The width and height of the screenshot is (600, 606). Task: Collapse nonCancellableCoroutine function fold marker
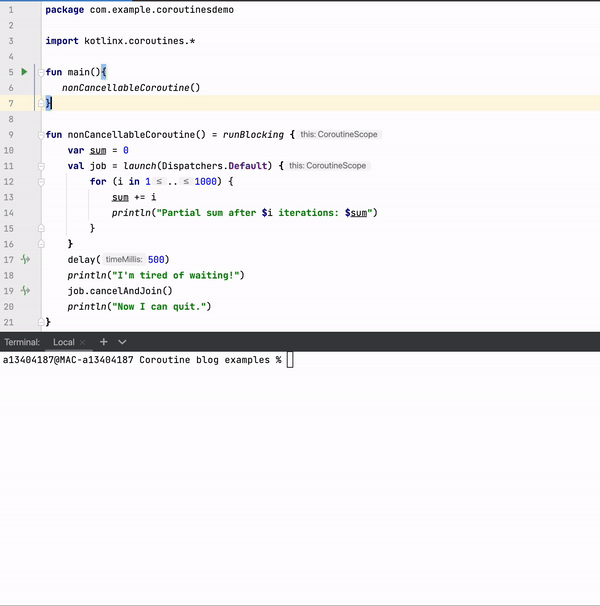tap(42, 134)
